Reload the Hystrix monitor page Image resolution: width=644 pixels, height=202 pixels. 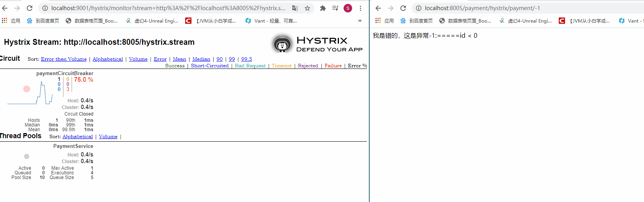pyautogui.click(x=30, y=8)
